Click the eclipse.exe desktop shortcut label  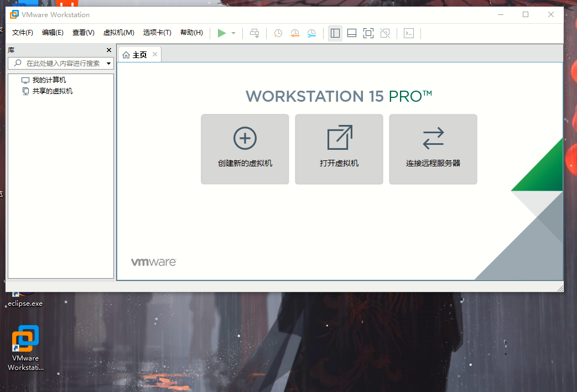coord(25,304)
